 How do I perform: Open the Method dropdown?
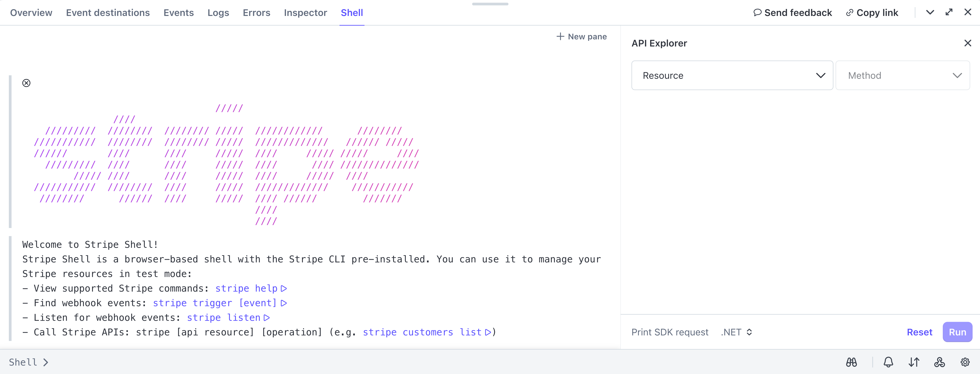point(902,75)
